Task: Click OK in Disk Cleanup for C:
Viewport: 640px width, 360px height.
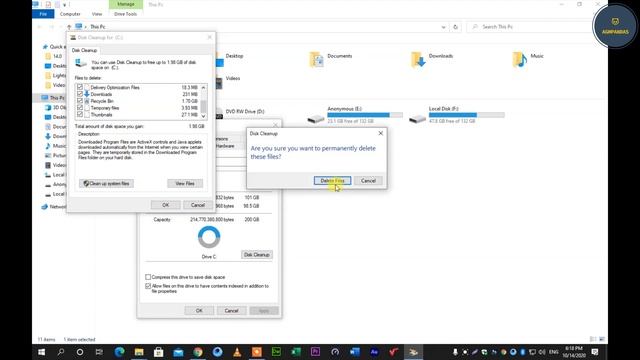Action: 165,205
